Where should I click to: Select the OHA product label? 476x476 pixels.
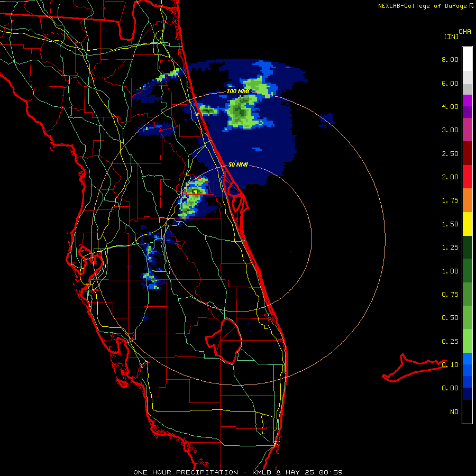pos(465,32)
